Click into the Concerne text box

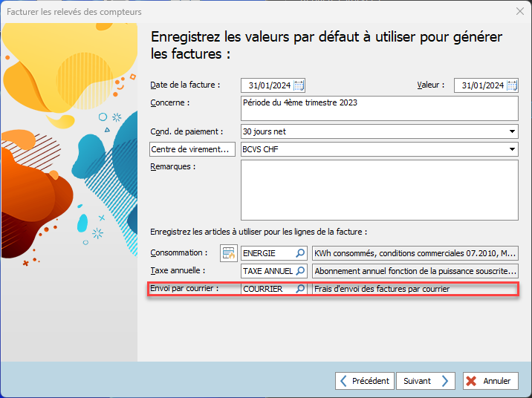(x=380, y=108)
